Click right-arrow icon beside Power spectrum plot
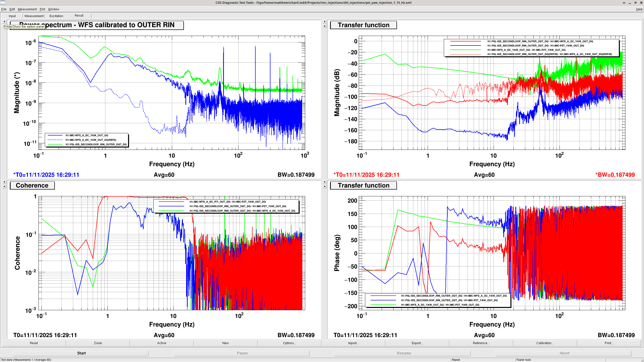The image size is (644, 362). coord(4,22)
